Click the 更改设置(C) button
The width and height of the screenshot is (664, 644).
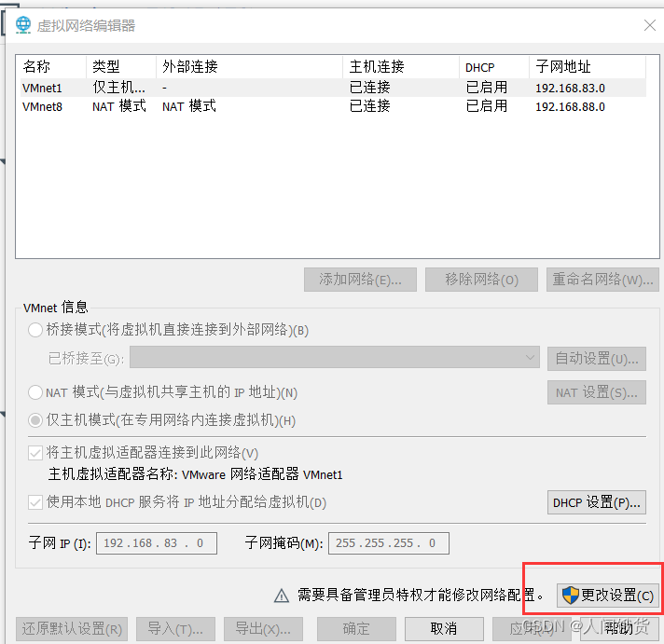point(608,596)
